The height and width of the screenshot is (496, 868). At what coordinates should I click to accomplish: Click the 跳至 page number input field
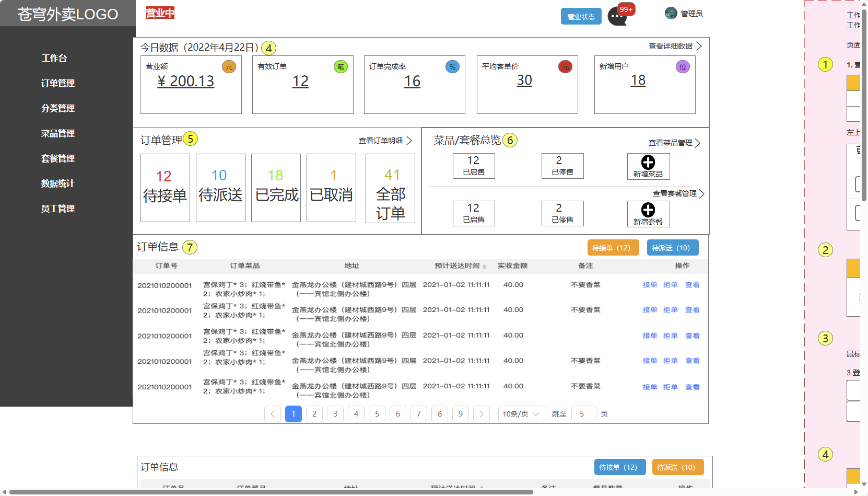(584, 414)
